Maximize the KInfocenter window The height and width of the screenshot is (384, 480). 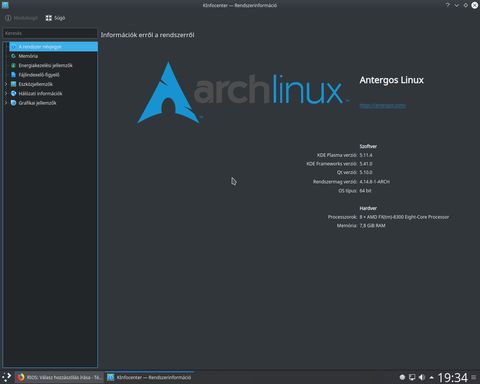click(x=466, y=5)
